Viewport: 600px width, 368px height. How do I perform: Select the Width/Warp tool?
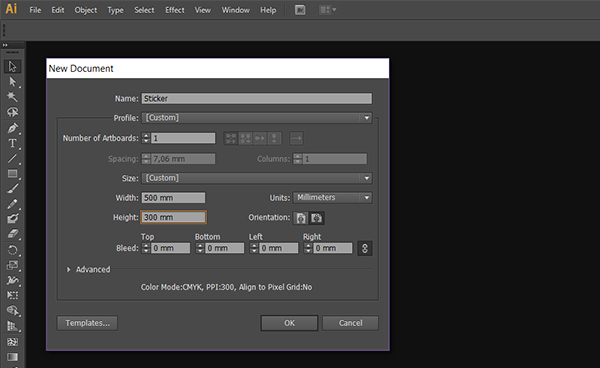pyautogui.click(x=12, y=280)
